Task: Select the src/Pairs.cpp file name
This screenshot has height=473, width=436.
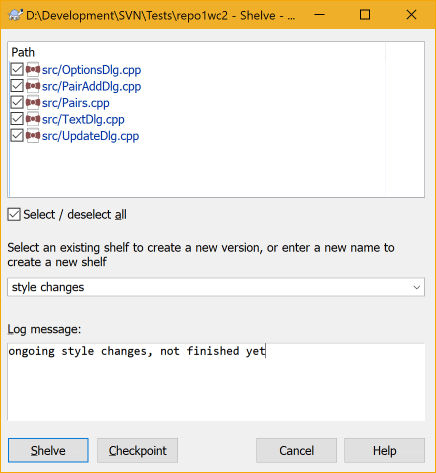Action: click(76, 103)
